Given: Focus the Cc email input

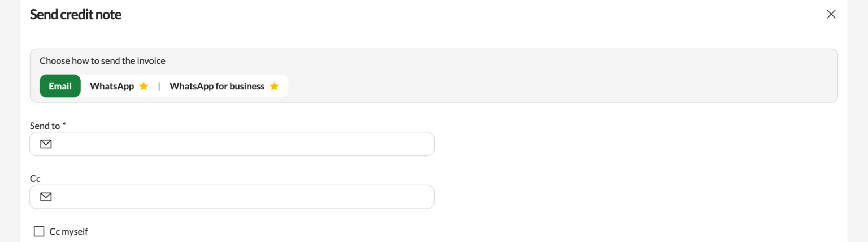Looking at the screenshot, I should click(237, 197).
